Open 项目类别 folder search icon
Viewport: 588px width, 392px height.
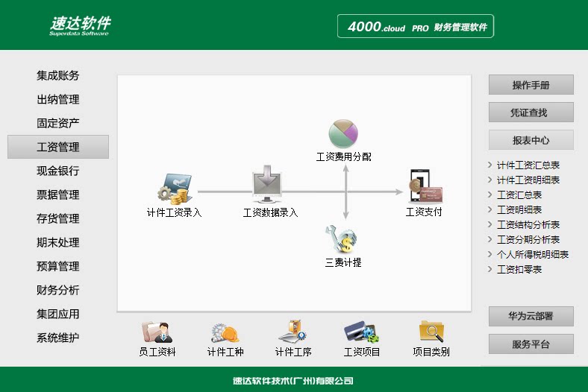pos(431,331)
